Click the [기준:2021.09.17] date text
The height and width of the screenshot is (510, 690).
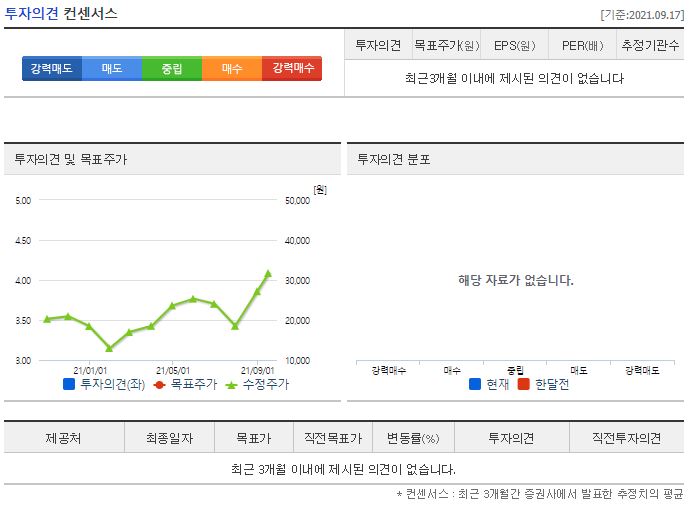(642, 15)
